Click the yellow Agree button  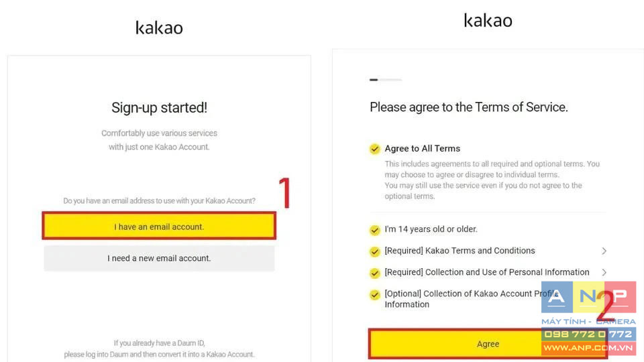tap(488, 344)
